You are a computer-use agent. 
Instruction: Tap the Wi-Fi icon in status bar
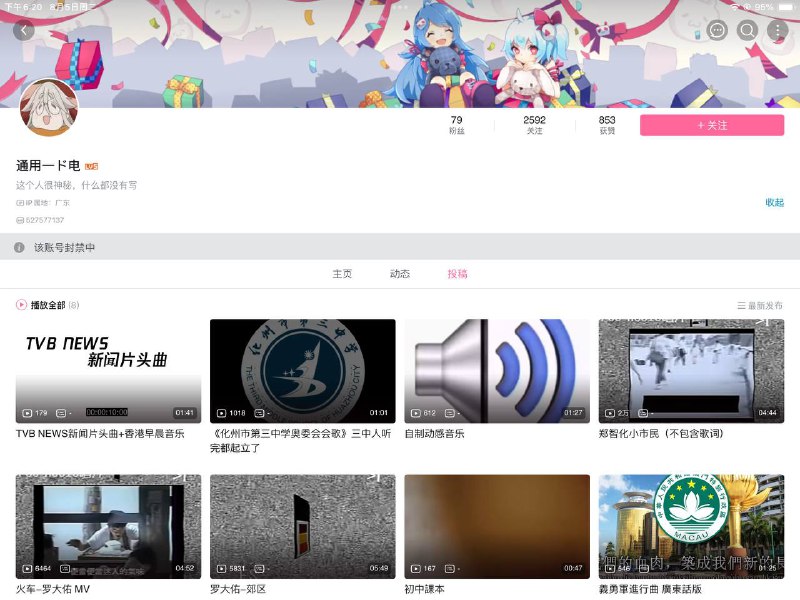735,7
